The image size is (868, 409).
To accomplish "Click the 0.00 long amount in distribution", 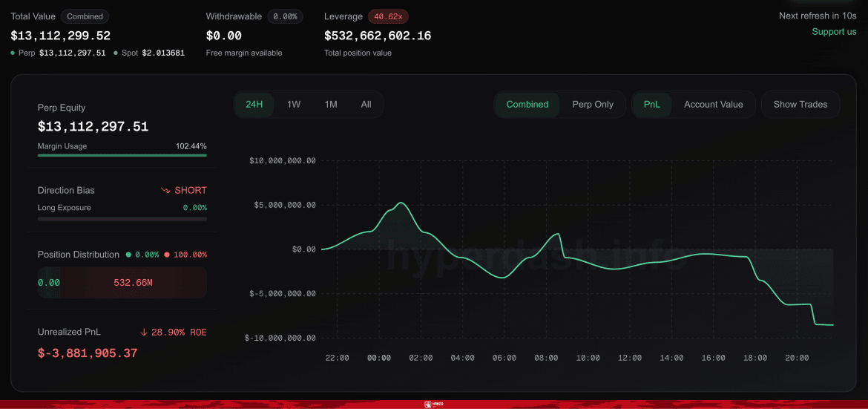I will [49, 283].
